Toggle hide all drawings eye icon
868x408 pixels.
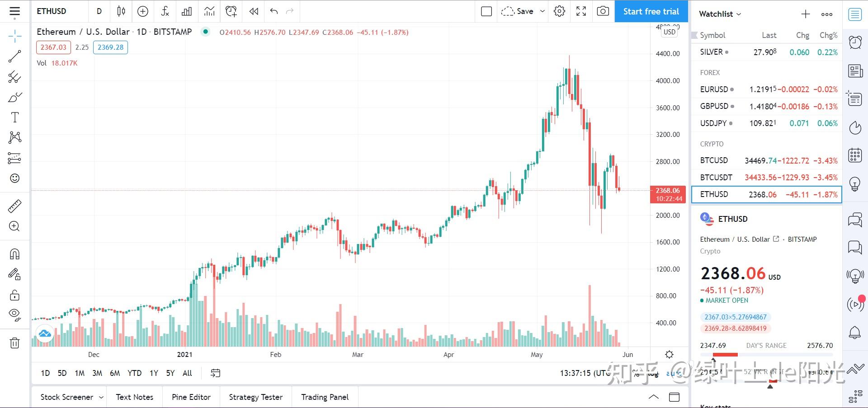(14, 314)
